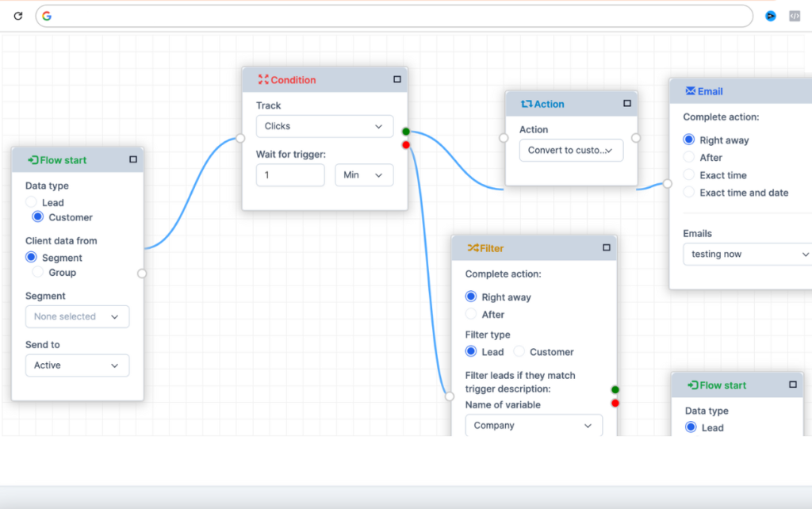Select Lead data type in left Flow start
The width and height of the screenshot is (812, 509).
[31, 202]
